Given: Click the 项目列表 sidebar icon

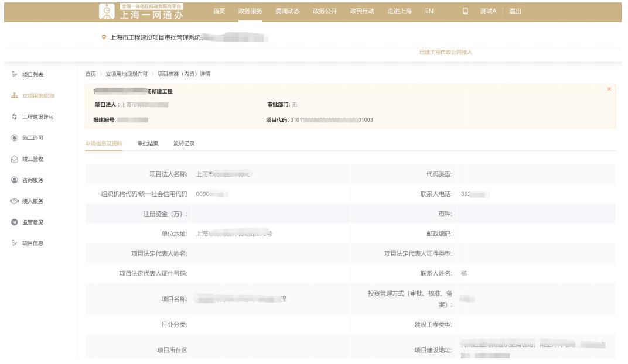Looking at the screenshot, I should [14, 75].
